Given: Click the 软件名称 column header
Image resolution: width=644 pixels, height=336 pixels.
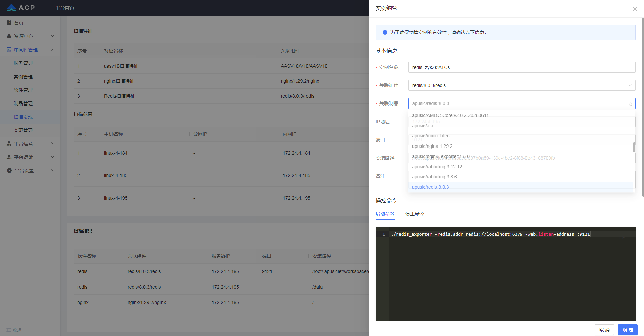Looking at the screenshot, I should click(x=87, y=256).
